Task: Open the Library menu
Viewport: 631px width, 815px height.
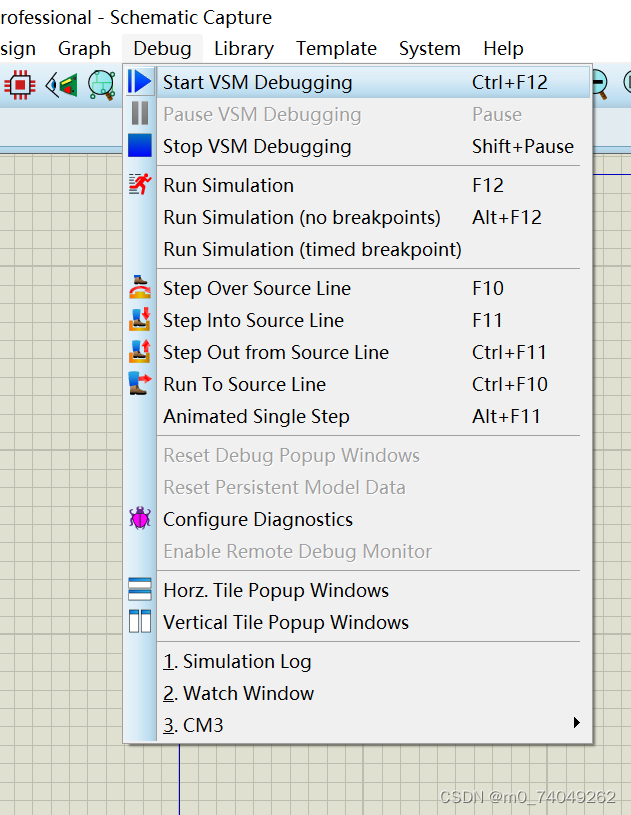Action: pyautogui.click(x=243, y=48)
